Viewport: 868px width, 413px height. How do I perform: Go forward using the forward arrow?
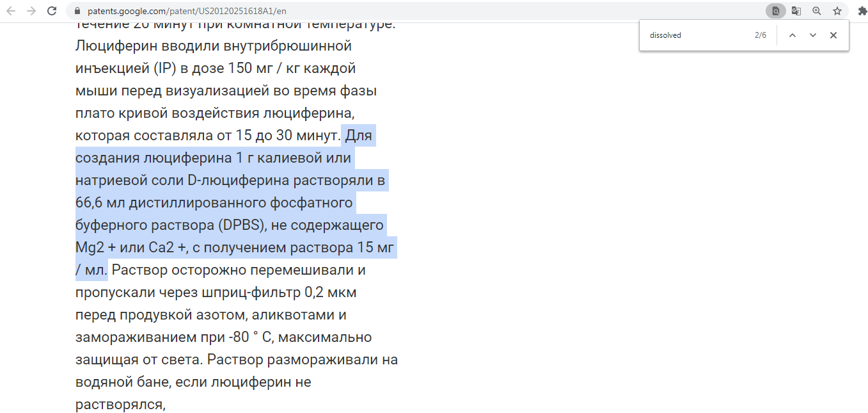coord(31,11)
